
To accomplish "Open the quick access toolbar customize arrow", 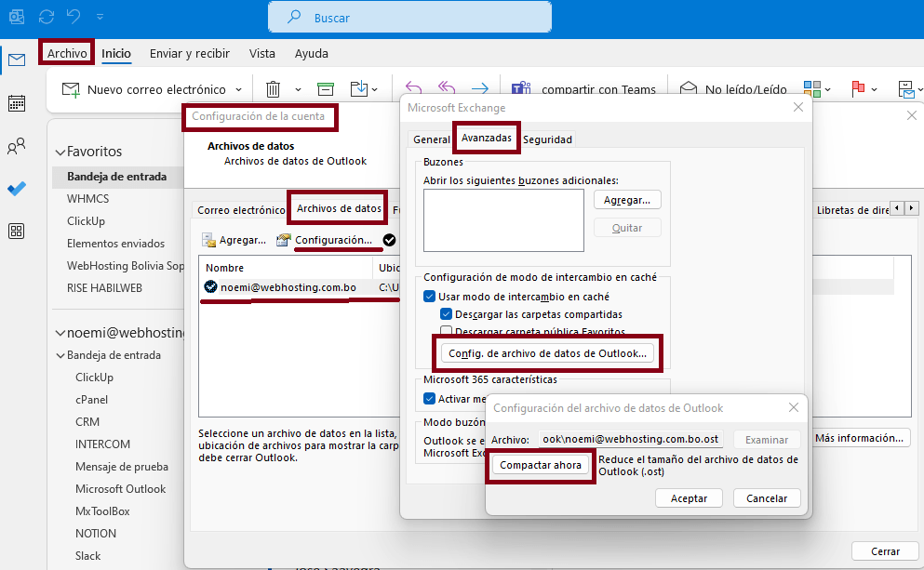I will 100,17.
